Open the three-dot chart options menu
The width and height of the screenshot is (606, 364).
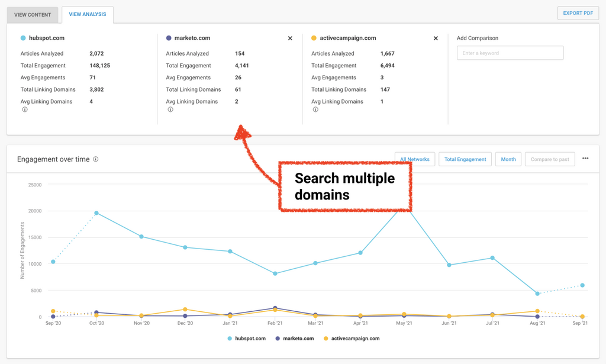585,159
